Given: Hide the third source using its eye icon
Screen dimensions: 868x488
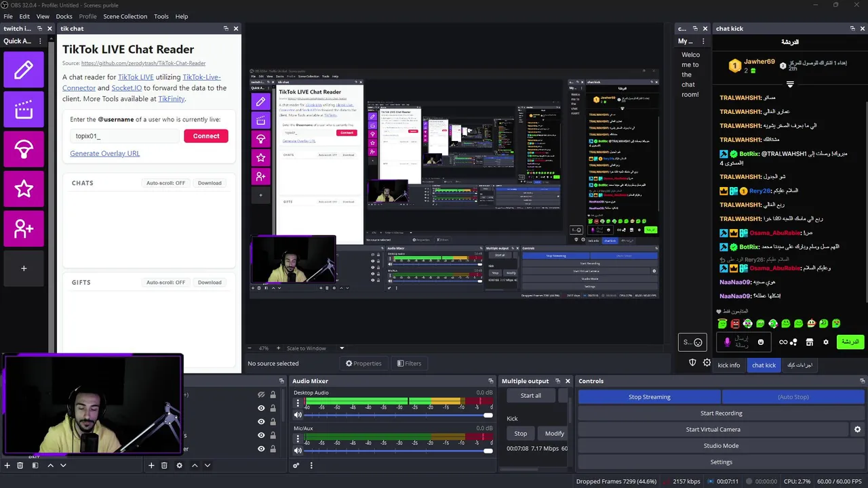Looking at the screenshot, I should click(261, 422).
